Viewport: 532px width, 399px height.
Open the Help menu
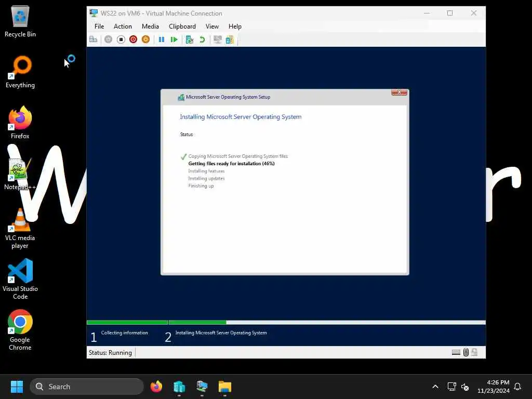click(x=235, y=26)
